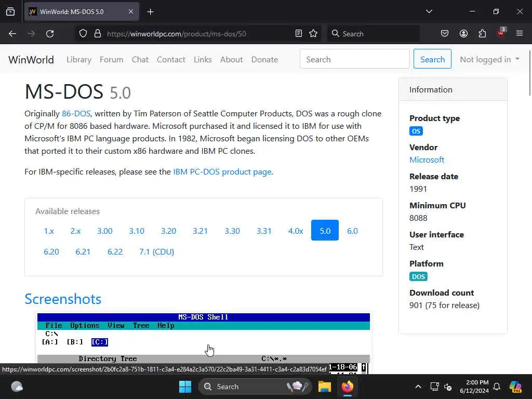Screen dimensions: 532x399
Task: Show hidden tray icons chevron
Action: coord(418,387)
